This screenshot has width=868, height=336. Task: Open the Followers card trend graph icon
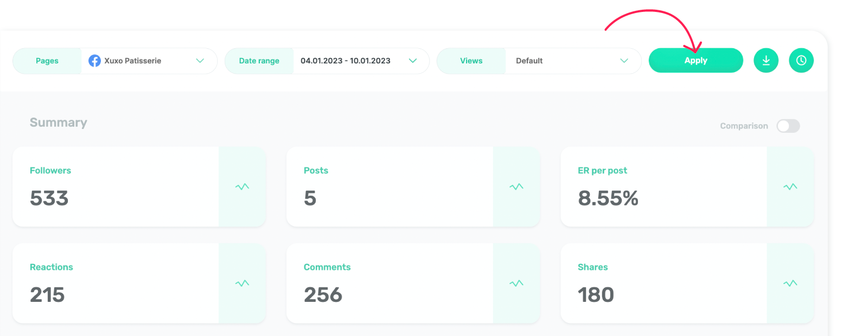(242, 186)
